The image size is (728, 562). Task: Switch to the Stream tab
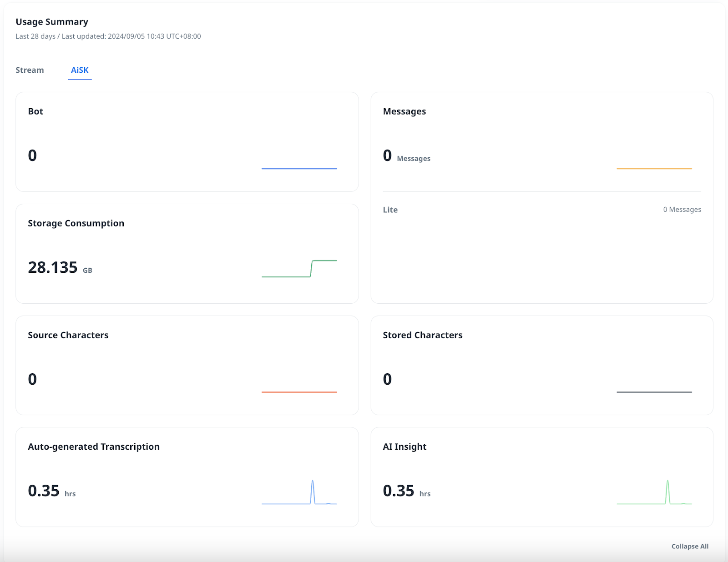click(x=30, y=70)
